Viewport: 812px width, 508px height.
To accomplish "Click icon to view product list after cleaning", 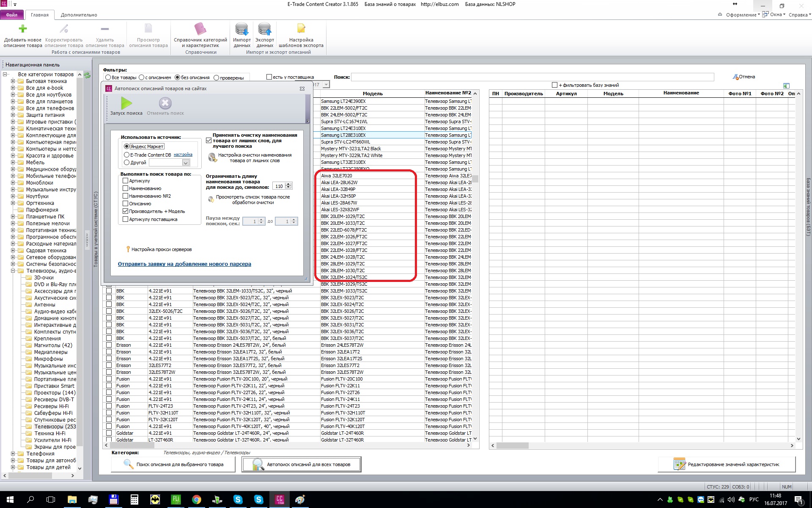I will click(211, 199).
